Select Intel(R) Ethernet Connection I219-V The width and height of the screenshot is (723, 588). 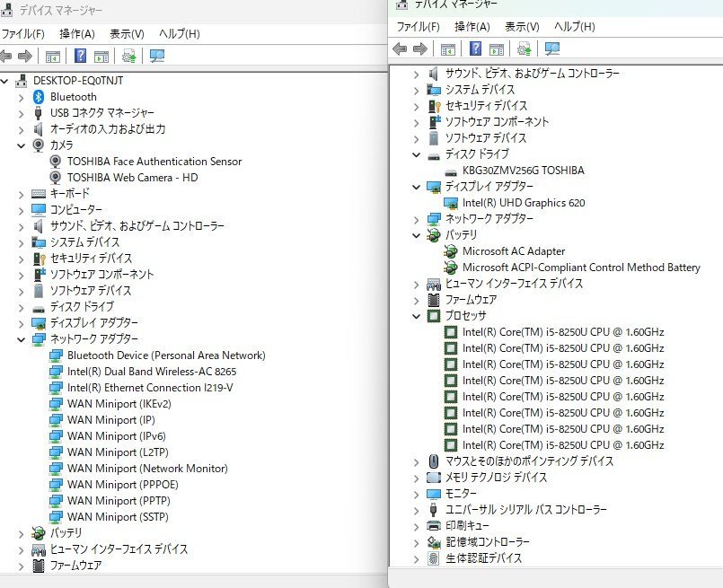click(x=150, y=388)
